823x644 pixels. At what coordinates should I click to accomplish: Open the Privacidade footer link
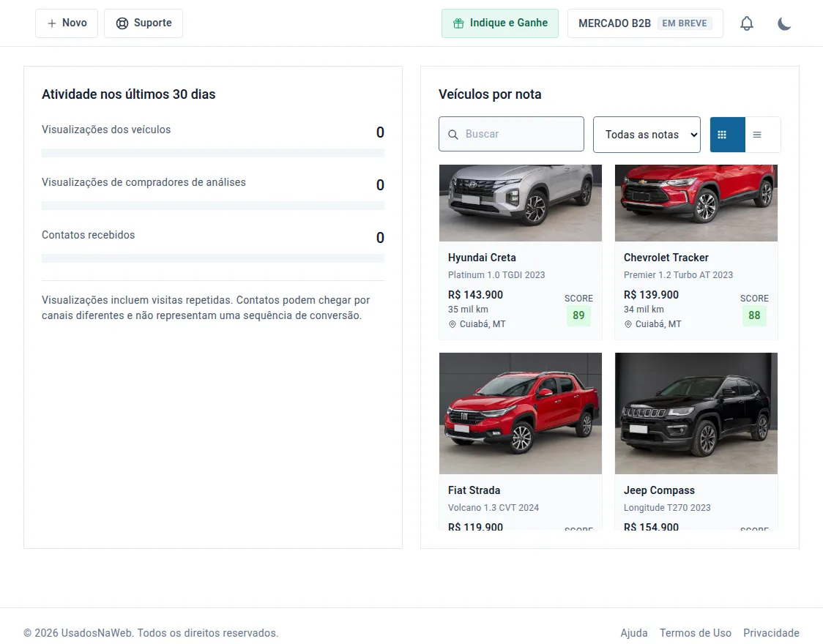click(771, 633)
